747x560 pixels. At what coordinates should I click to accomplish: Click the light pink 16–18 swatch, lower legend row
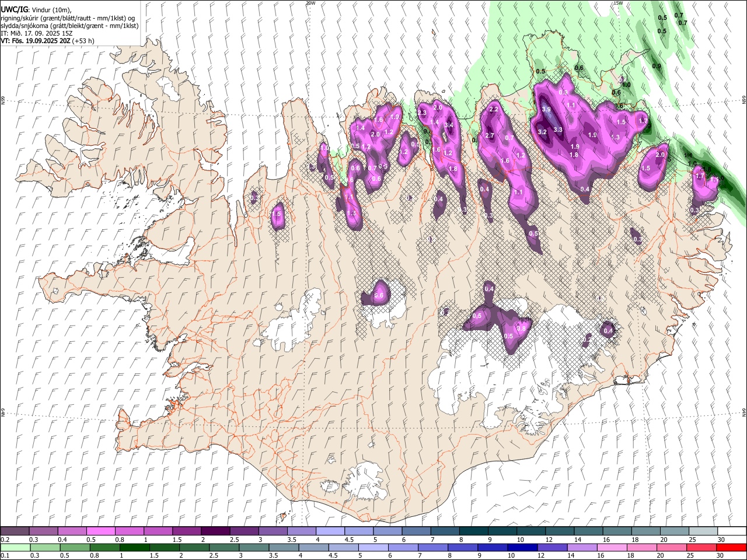coord(613,547)
